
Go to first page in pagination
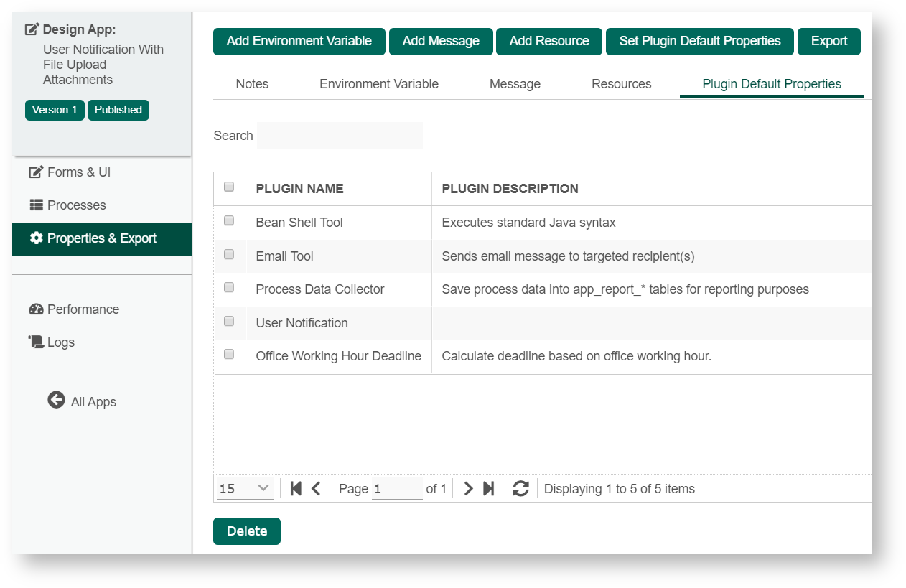click(x=296, y=489)
